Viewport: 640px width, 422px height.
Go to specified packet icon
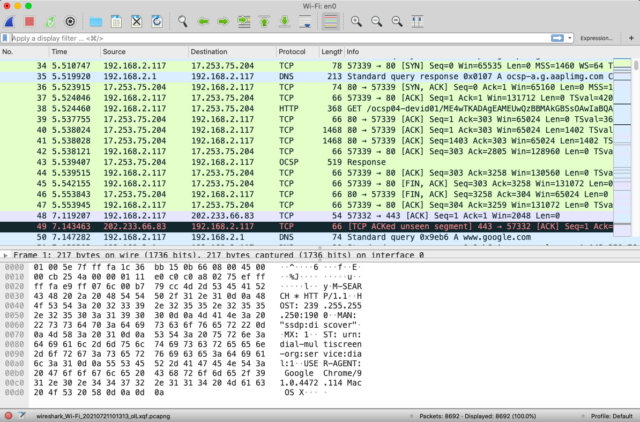(x=244, y=21)
